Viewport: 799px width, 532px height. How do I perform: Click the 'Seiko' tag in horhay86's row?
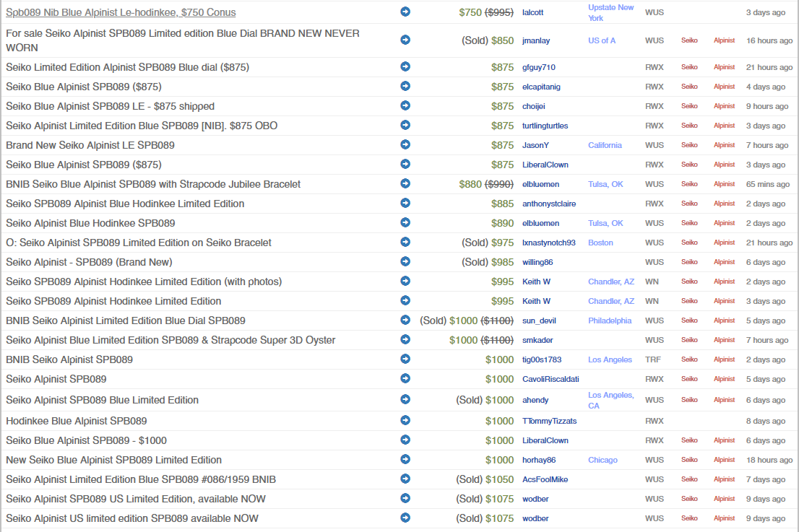coord(689,460)
